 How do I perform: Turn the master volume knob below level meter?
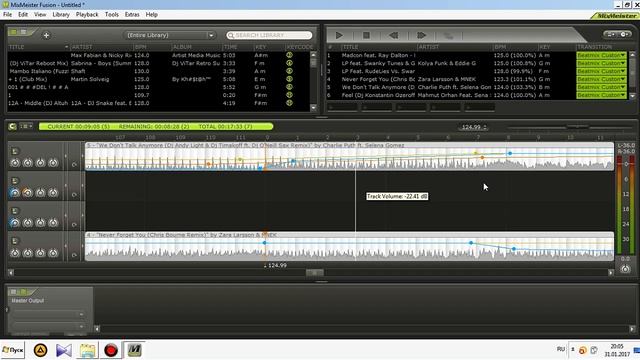pyautogui.click(x=625, y=269)
